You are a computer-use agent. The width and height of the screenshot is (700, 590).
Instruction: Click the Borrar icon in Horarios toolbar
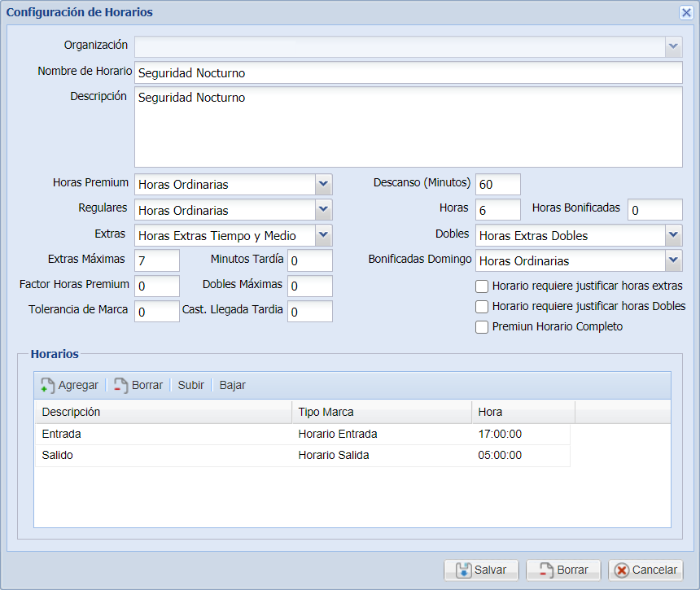(x=121, y=386)
